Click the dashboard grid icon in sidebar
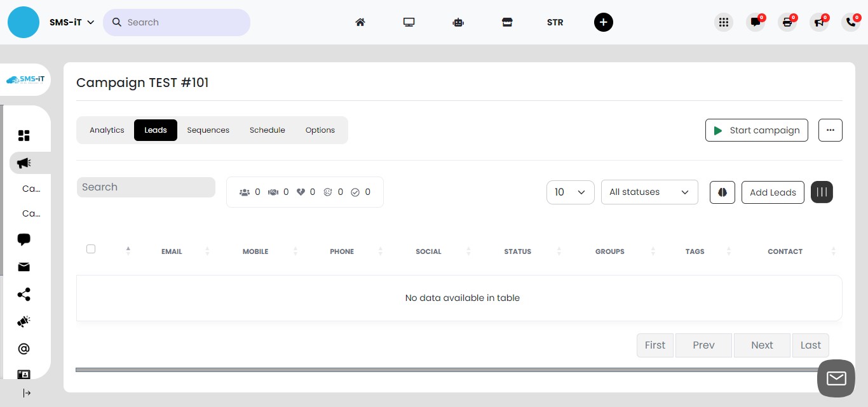Viewport: 868px width, 407px height. (x=24, y=135)
